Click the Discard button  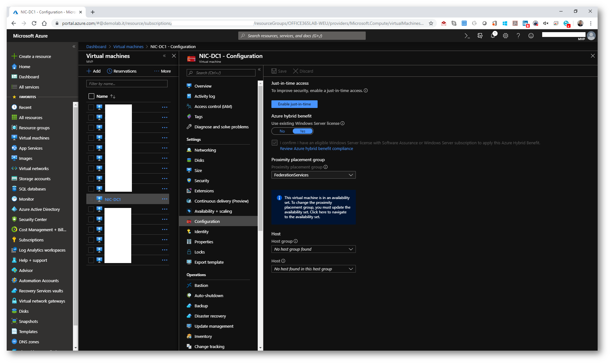click(x=303, y=71)
